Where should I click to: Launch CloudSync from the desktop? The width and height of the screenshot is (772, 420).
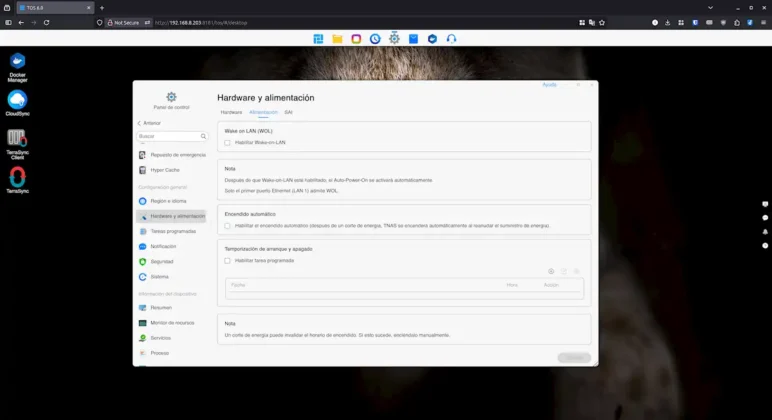(x=17, y=100)
